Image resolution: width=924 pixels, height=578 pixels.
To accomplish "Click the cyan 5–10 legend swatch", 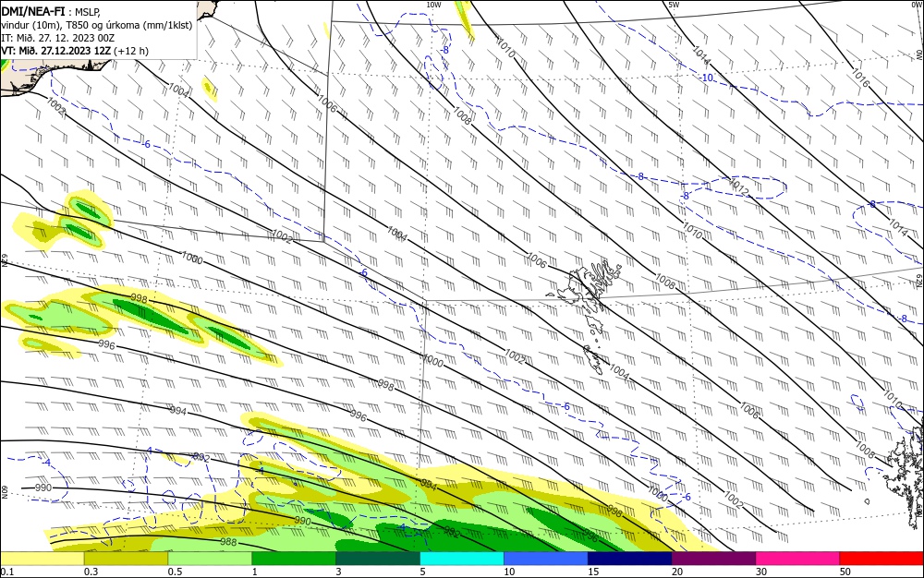I will (462, 559).
